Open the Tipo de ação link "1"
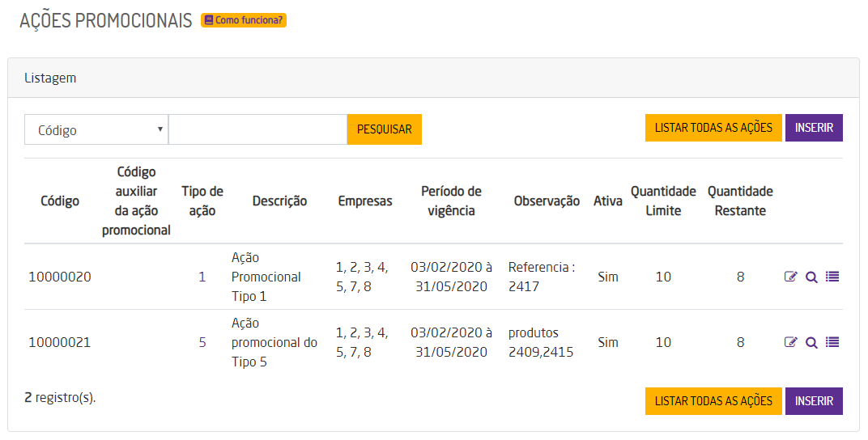The width and height of the screenshot is (868, 440). 202,277
